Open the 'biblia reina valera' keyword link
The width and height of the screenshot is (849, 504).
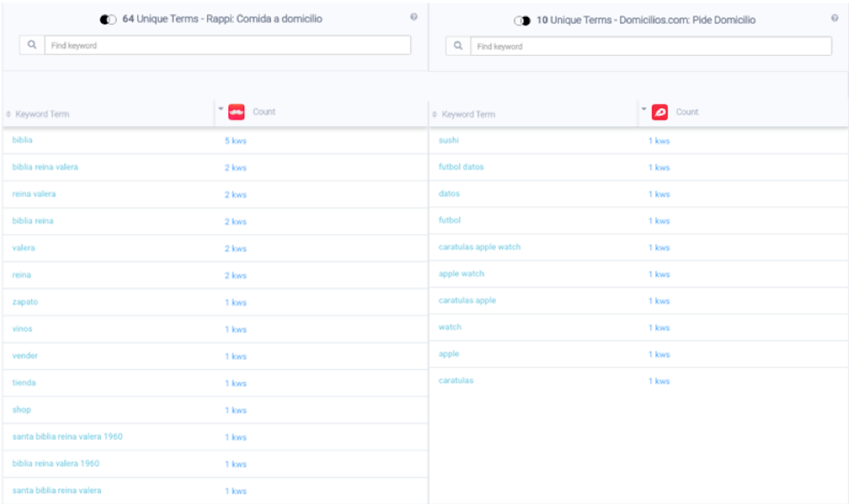coord(45,167)
